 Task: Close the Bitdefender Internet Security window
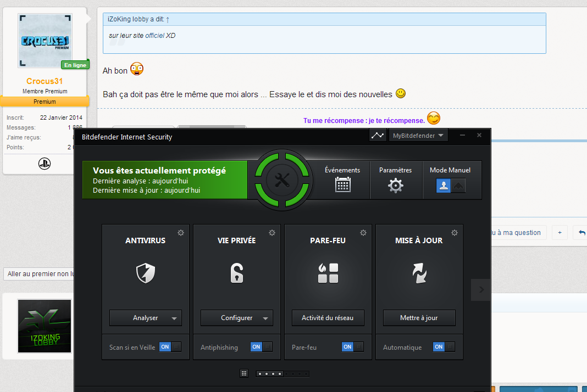(479, 135)
